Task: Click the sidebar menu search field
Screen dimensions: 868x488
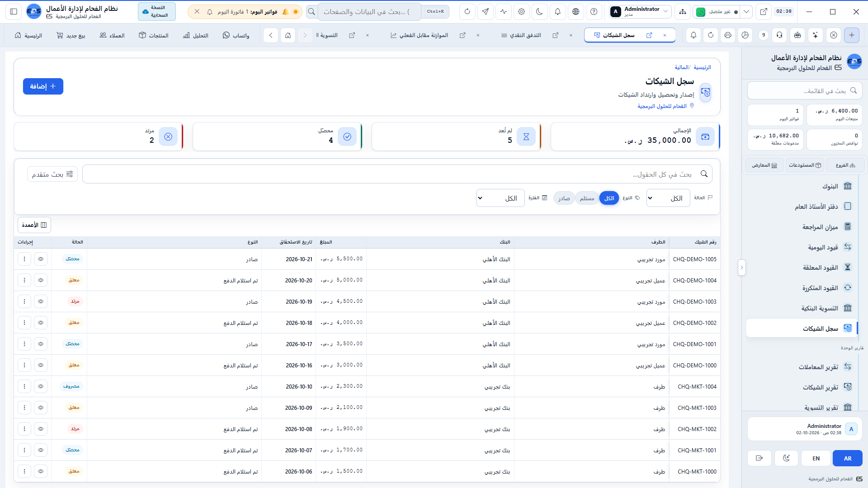Action: click(805, 91)
